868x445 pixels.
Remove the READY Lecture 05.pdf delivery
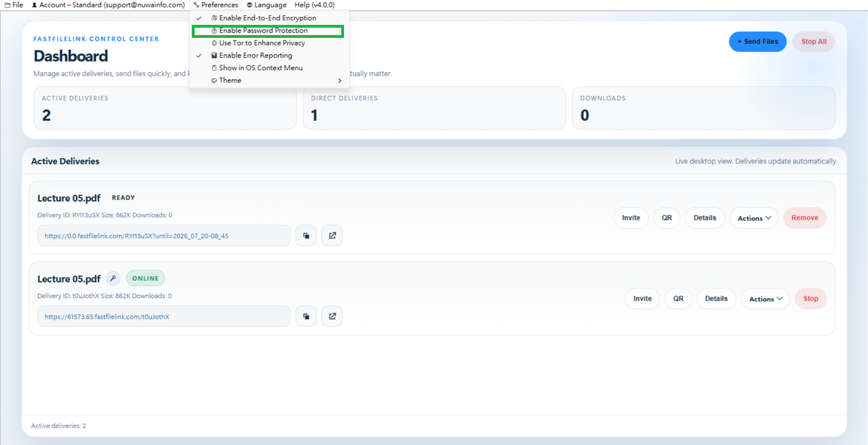(x=805, y=218)
